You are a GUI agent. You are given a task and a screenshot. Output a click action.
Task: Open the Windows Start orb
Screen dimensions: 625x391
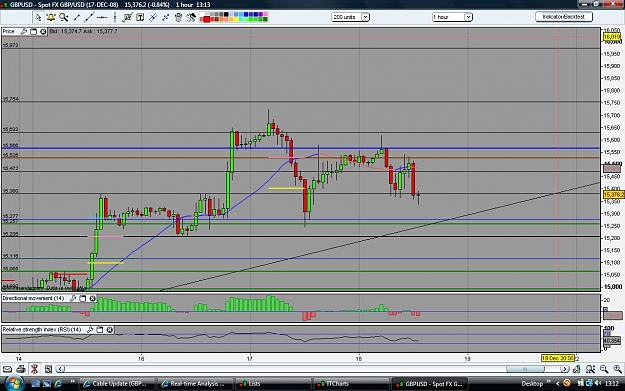pyautogui.click(x=14, y=383)
